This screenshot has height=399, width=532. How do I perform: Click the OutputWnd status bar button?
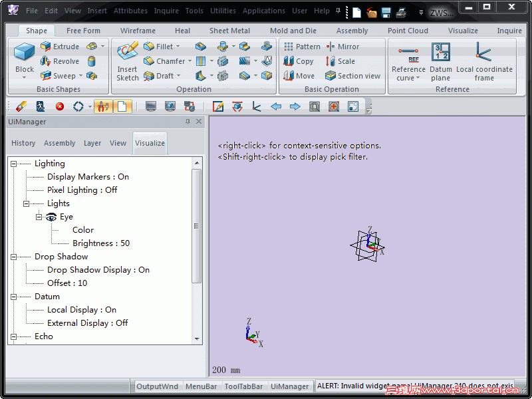[157, 386]
